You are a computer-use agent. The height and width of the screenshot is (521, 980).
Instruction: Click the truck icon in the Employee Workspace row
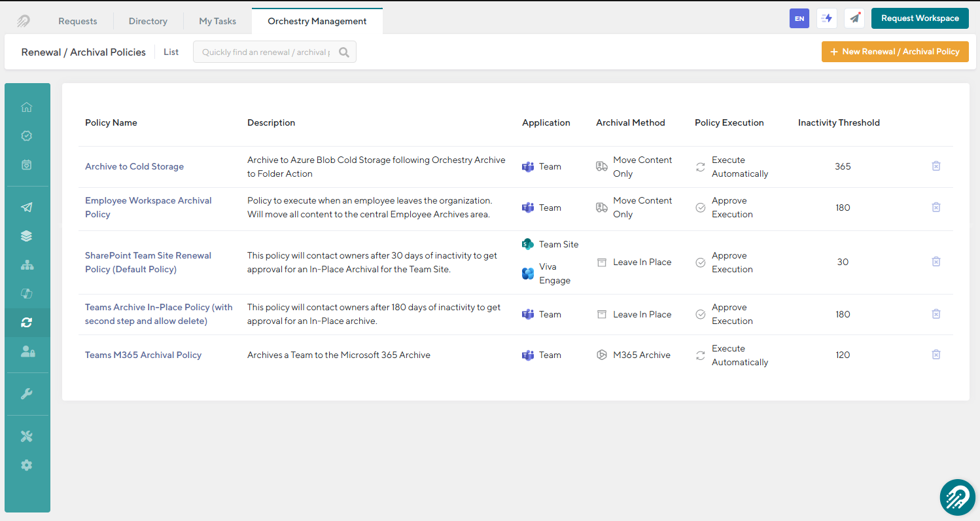pos(602,207)
